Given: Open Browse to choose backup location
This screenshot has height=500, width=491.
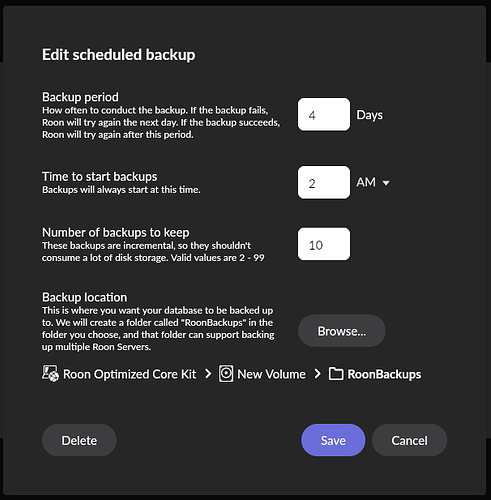Looking at the screenshot, I should click(x=342, y=331).
